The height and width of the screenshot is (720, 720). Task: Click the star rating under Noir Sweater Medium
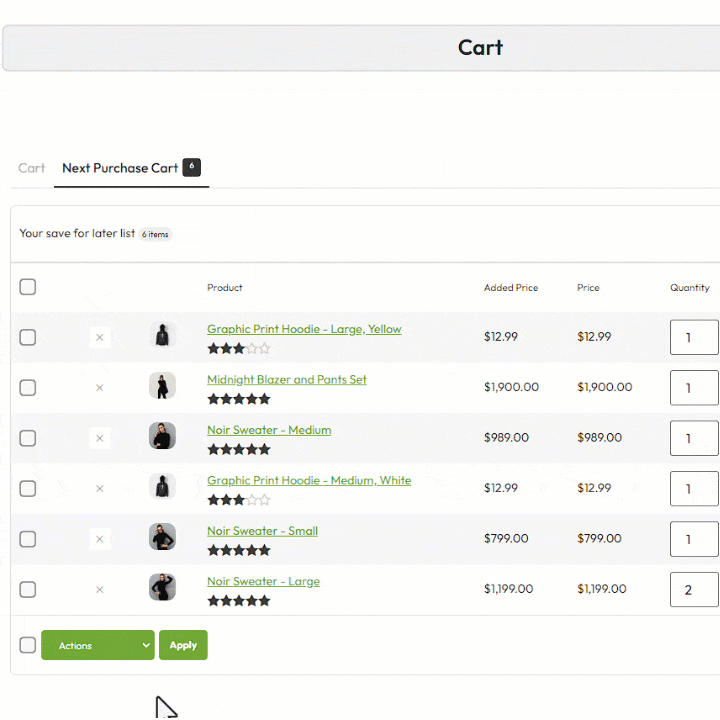click(x=239, y=450)
